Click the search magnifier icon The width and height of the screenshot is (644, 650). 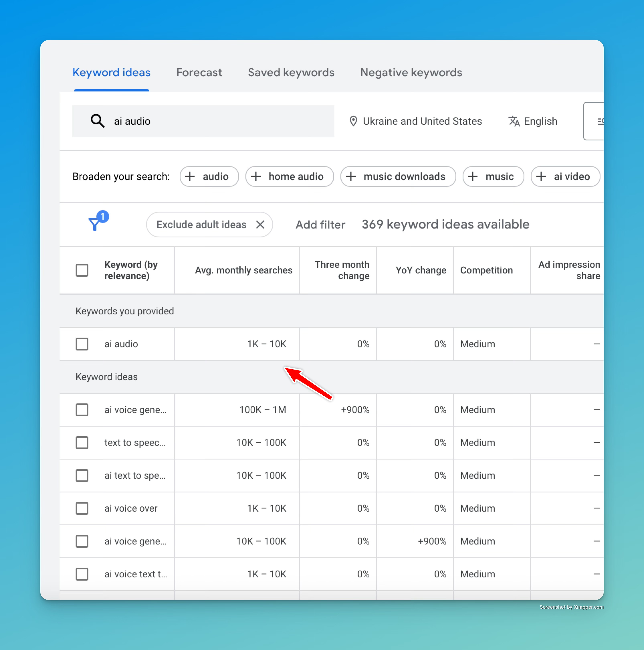pyautogui.click(x=97, y=121)
